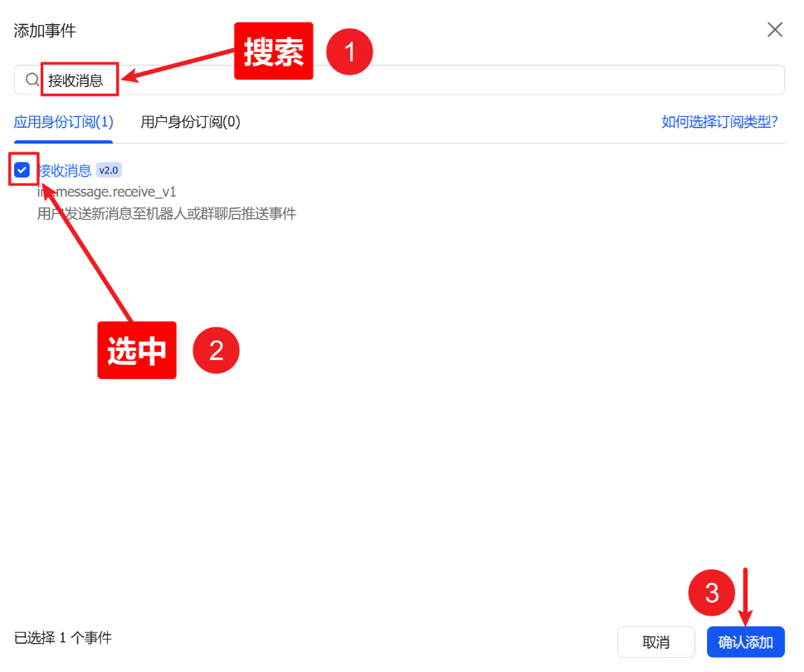Viewport: 804px width, 672px height.
Task: Click the 已选择 1 个事件 status text
Action: 63,638
